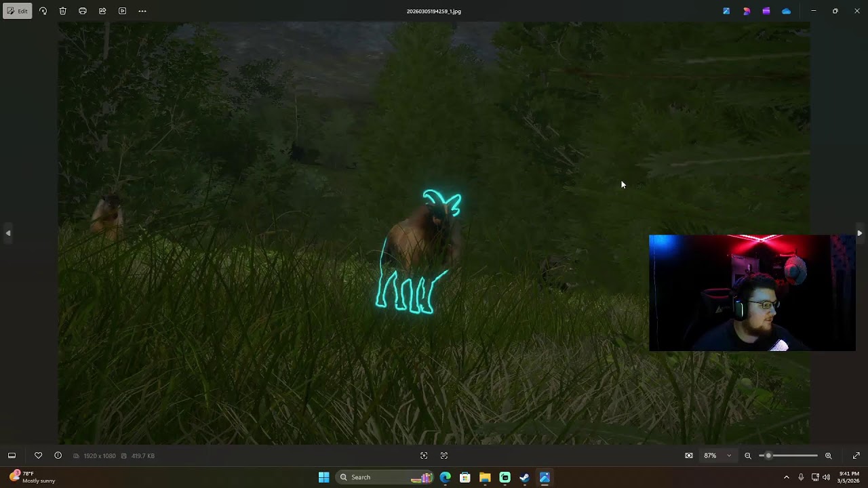Minimize the Photos window
Image resolution: width=868 pixels, height=488 pixels.
[x=814, y=11]
